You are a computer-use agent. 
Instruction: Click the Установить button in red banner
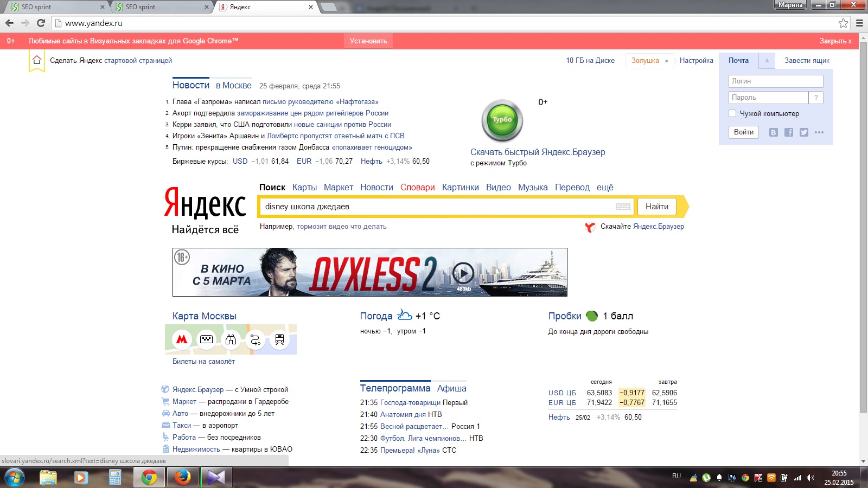pos(368,41)
